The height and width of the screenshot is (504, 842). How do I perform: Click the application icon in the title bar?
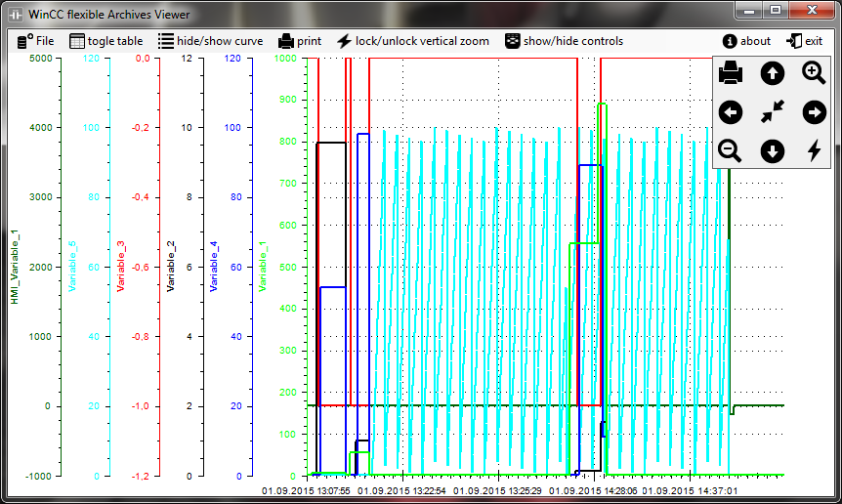click(x=15, y=14)
